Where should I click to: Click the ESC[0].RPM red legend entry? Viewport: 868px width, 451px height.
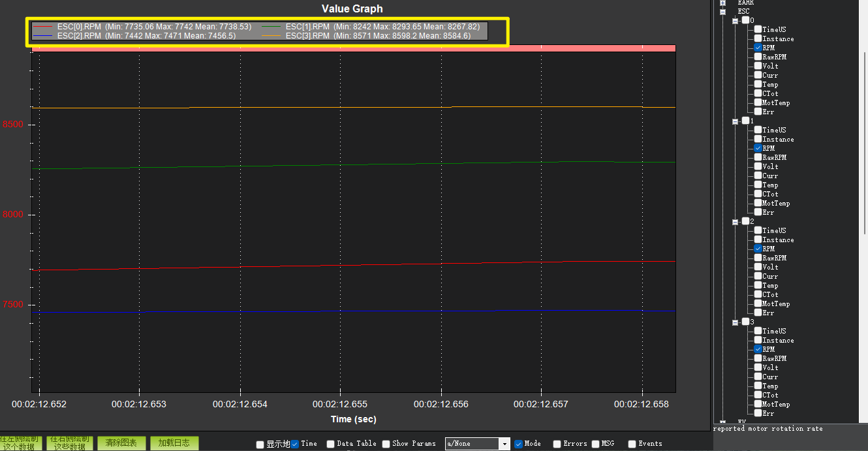point(142,27)
